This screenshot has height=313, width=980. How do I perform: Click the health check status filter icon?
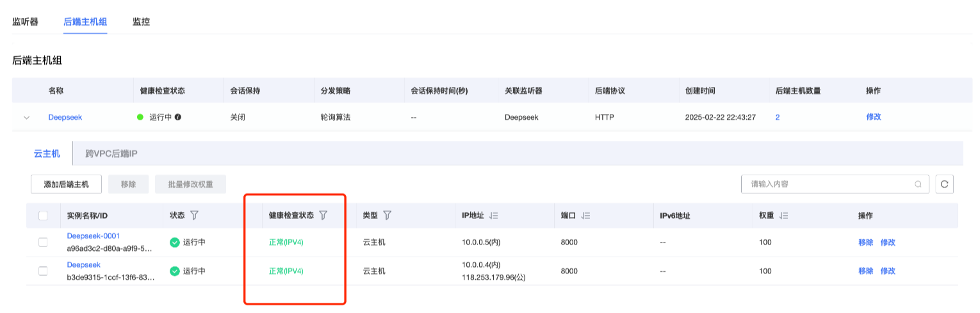pyautogui.click(x=323, y=216)
